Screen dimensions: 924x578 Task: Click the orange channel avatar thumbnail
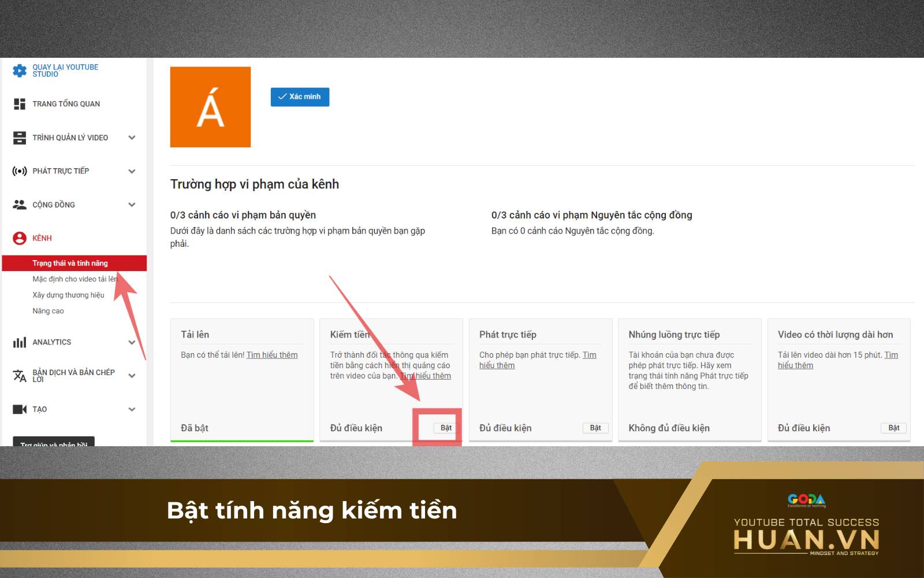pos(210,107)
